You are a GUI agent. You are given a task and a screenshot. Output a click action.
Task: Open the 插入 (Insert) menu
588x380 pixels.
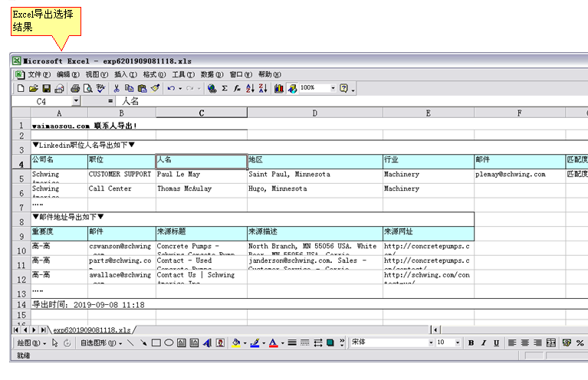[x=126, y=74]
